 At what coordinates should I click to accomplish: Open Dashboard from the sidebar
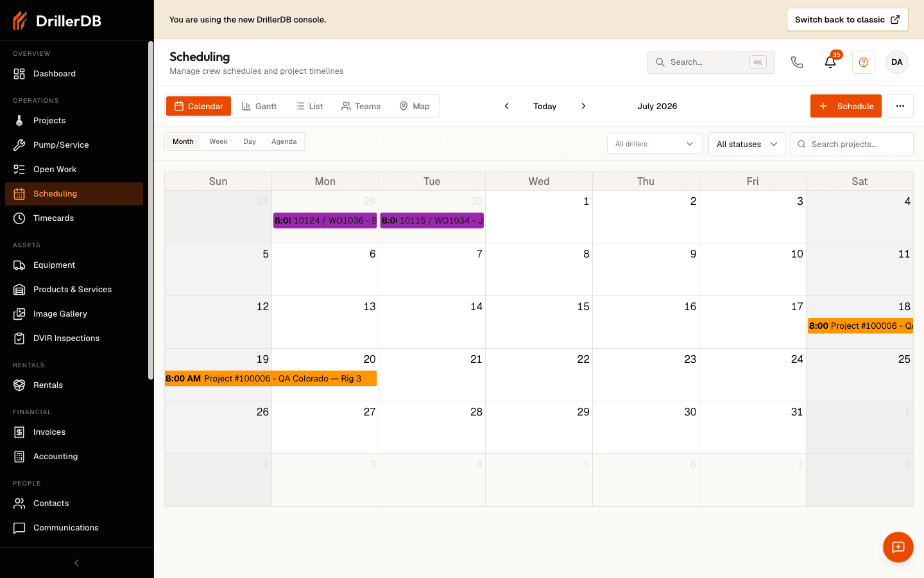pos(74,74)
